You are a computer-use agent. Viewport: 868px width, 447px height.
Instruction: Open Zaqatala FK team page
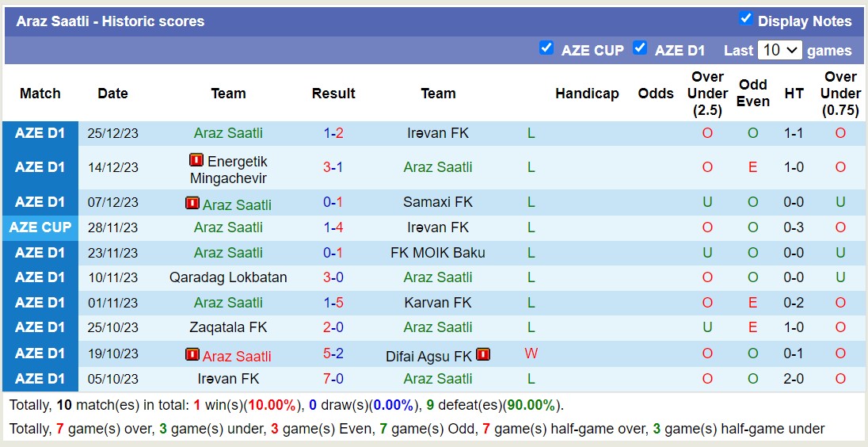coord(228,327)
